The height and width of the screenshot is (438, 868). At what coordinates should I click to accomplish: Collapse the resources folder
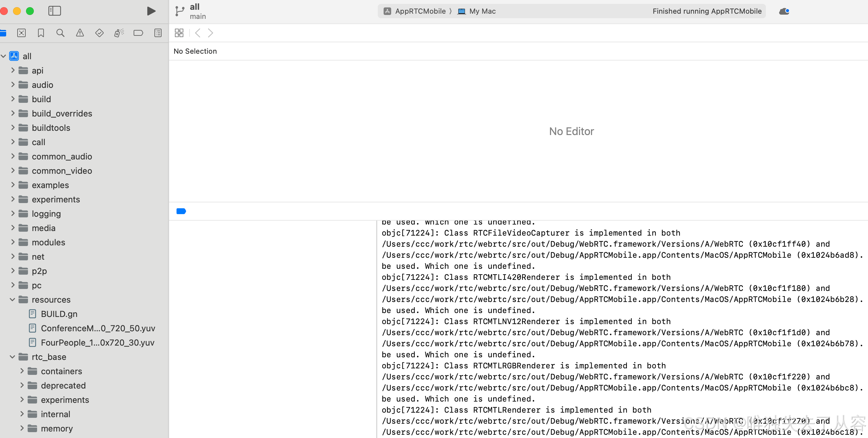pos(12,299)
